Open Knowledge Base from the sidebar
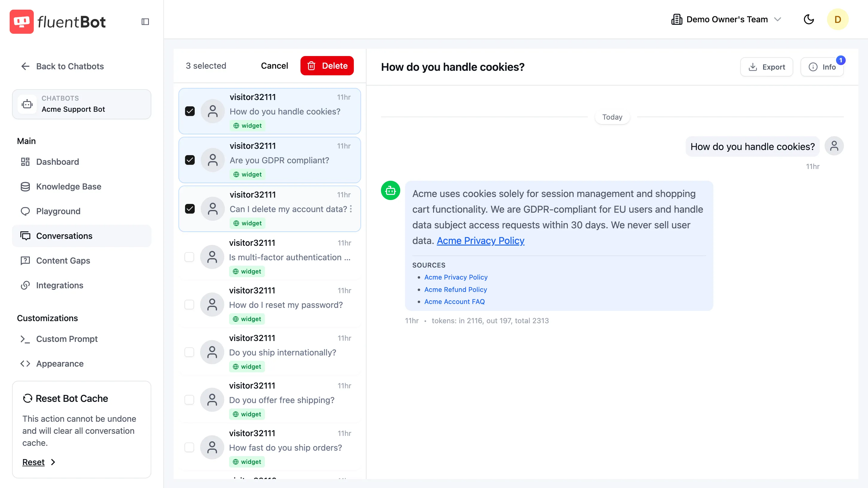 tap(82, 186)
